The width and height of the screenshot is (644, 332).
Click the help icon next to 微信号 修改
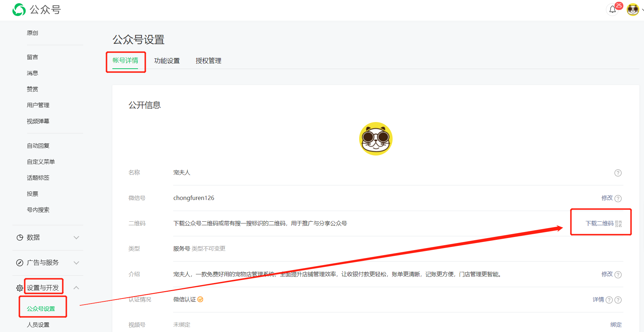pyautogui.click(x=618, y=199)
